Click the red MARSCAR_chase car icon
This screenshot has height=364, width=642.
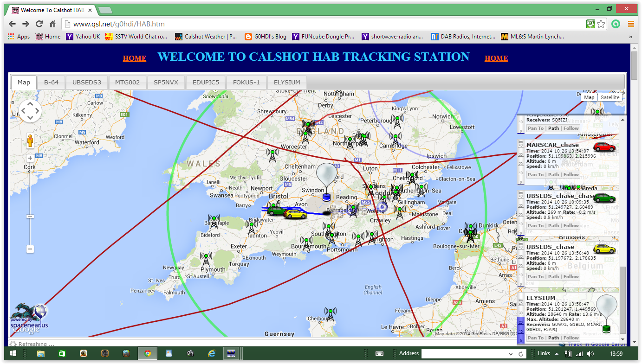coord(604,147)
